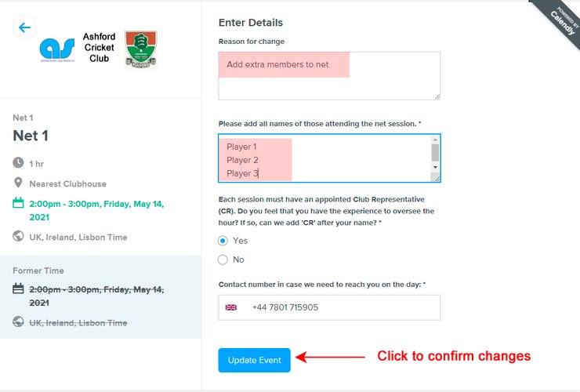580x392 pixels.
Task: Click the attendee names text area
Action: (x=323, y=158)
